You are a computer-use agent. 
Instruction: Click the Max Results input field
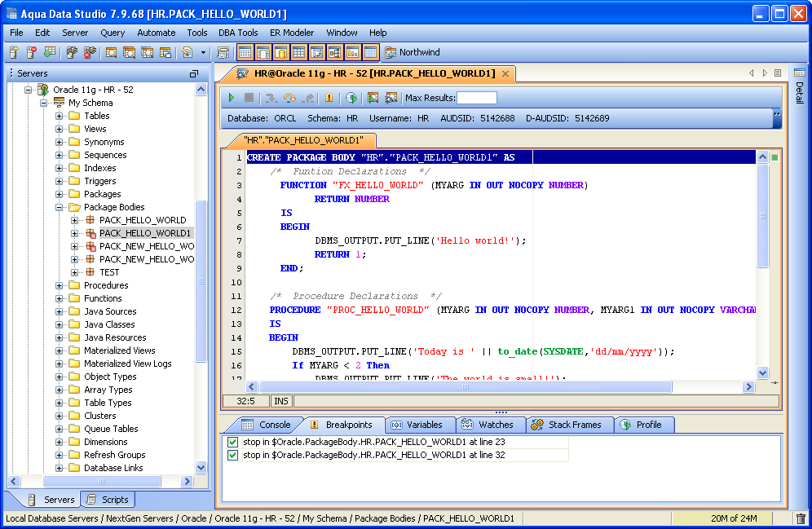point(476,98)
